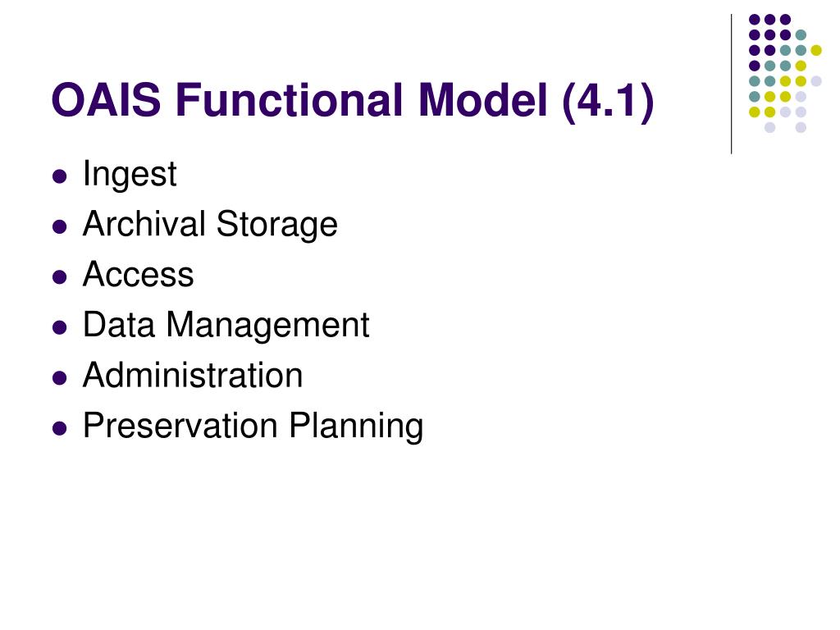This screenshot has width=840, height=630.
Task: Click the word Planning in last bullet
Action: point(357,426)
